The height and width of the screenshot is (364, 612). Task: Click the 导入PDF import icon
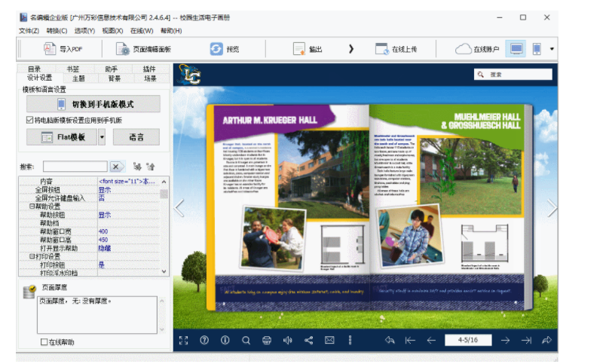pyautogui.click(x=50, y=49)
